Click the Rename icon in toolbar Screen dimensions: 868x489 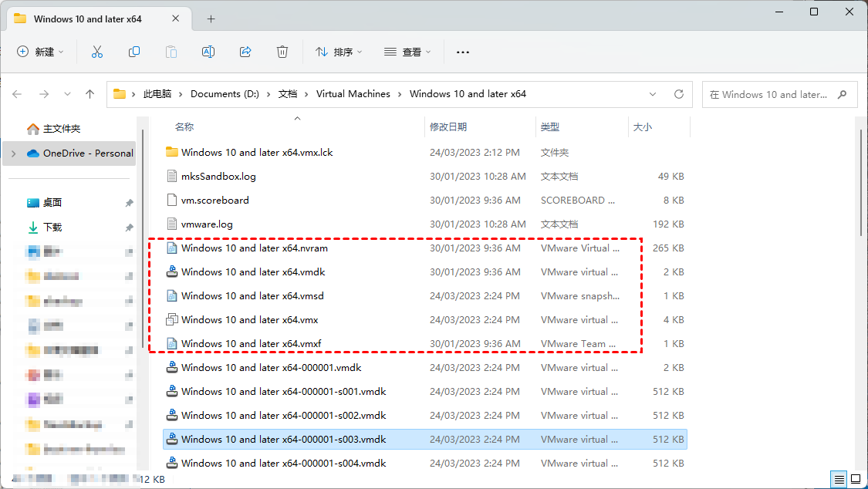[208, 52]
